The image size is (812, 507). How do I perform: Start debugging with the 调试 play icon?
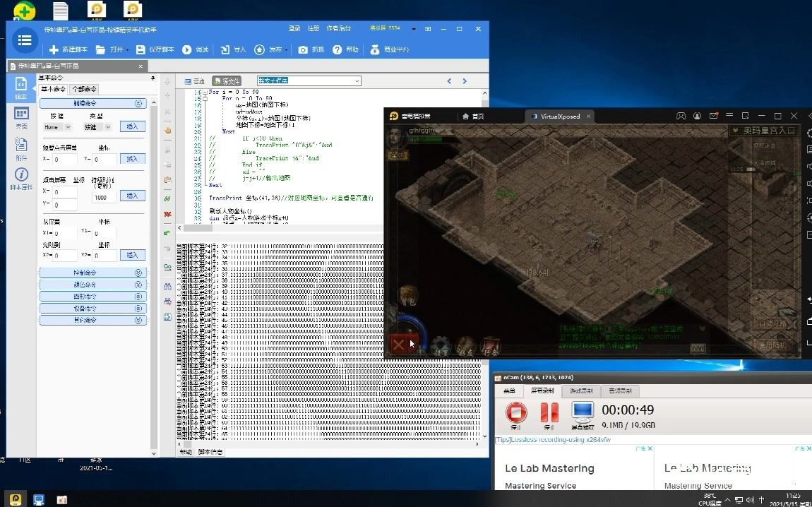pyautogui.click(x=187, y=49)
